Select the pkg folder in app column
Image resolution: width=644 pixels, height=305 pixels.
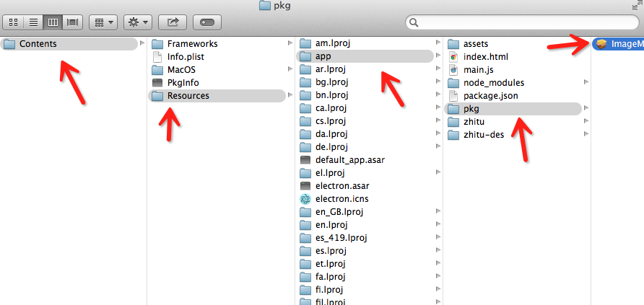tap(513, 109)
